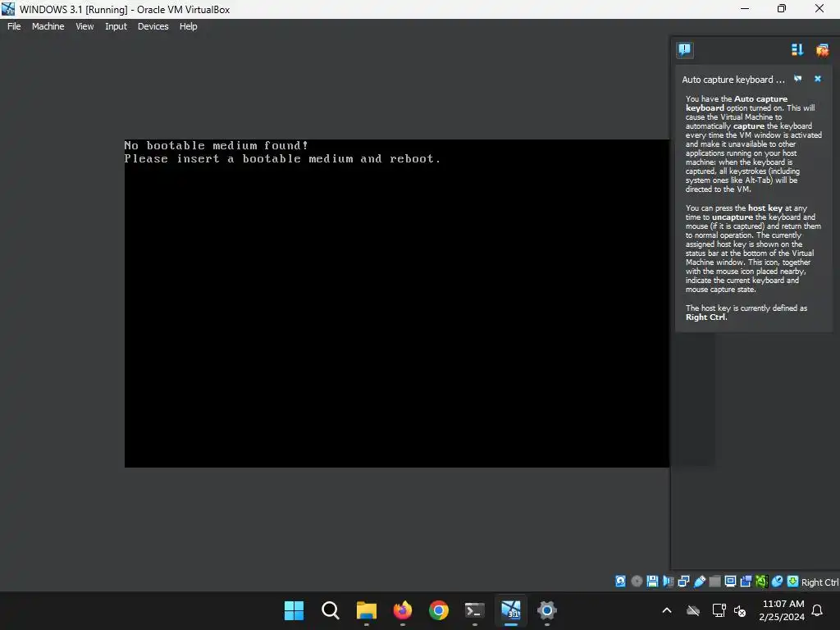840x630 pixels.
Task: Click the audio status icon
Action: 669,582
